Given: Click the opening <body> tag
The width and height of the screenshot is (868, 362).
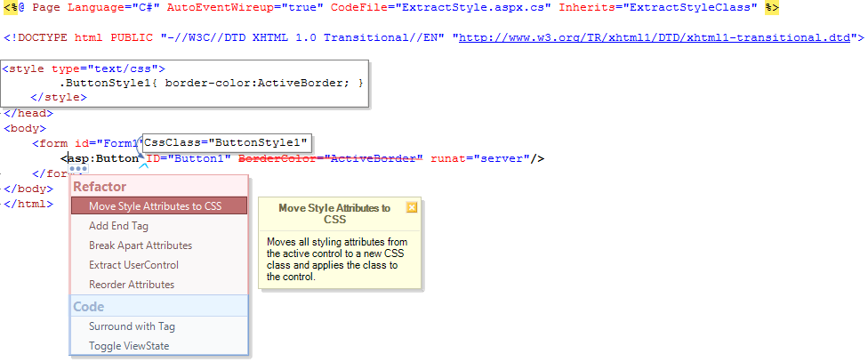Looking at the screenshot, I should tap(25, 128).
